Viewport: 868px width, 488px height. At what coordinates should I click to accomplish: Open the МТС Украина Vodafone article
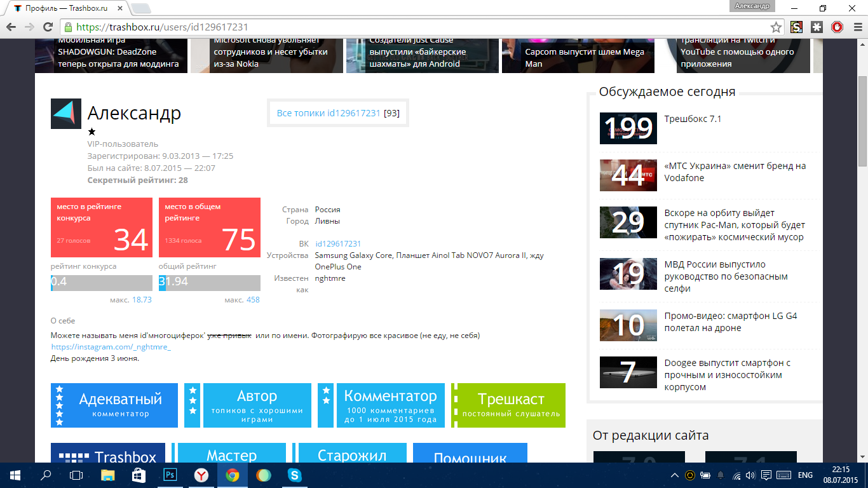click(735, 172)
